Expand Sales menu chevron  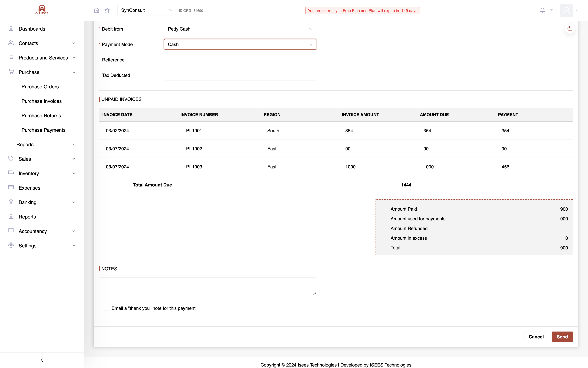(74, 159)
